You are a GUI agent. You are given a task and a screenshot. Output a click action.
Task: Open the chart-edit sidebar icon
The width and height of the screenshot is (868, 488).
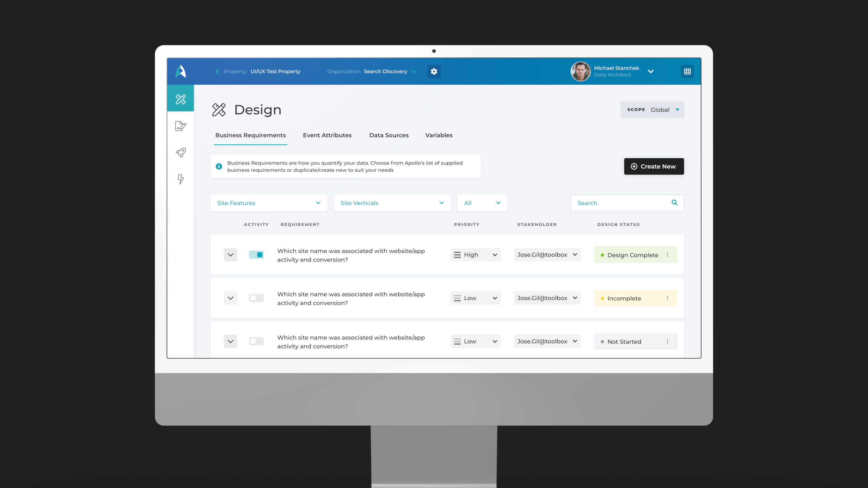coord(181,126)
